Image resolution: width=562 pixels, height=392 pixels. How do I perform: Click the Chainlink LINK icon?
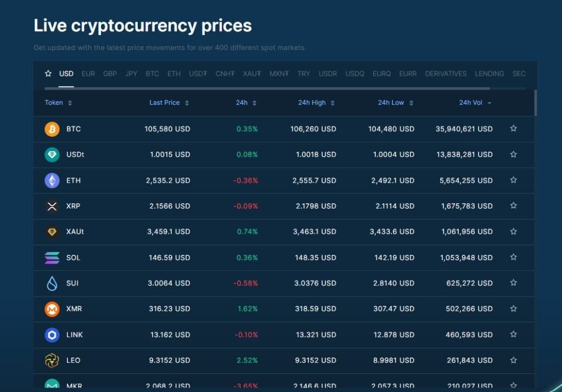(x=52, y=334)
